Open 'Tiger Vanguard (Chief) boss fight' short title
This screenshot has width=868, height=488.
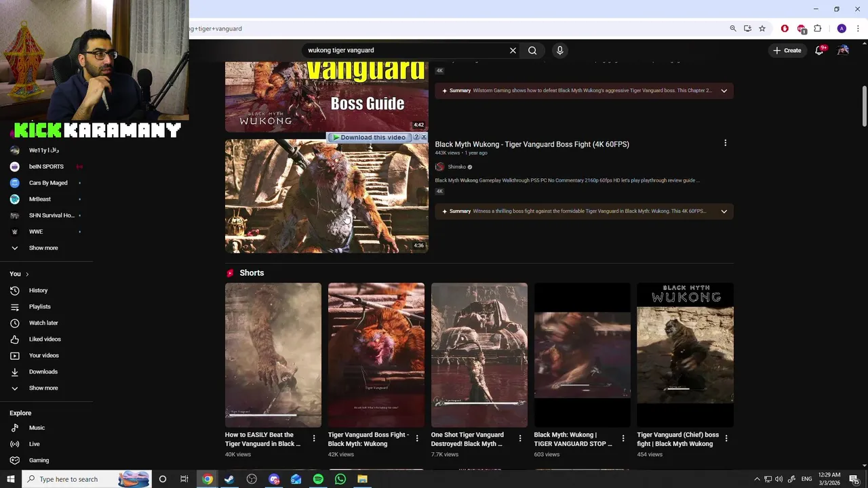(677, 439)
